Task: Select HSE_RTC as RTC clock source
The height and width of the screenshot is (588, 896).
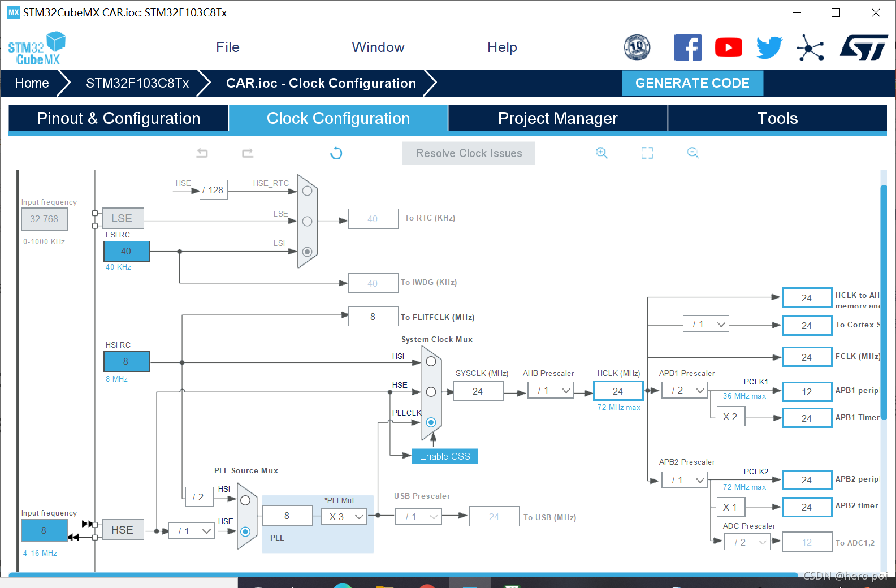Action: (307, 191)
